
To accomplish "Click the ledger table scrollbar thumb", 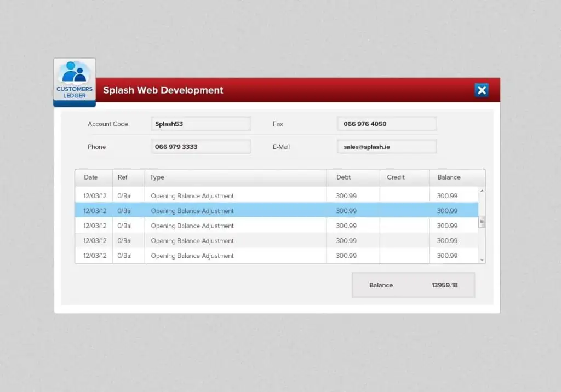I will [x=482, y=222].
